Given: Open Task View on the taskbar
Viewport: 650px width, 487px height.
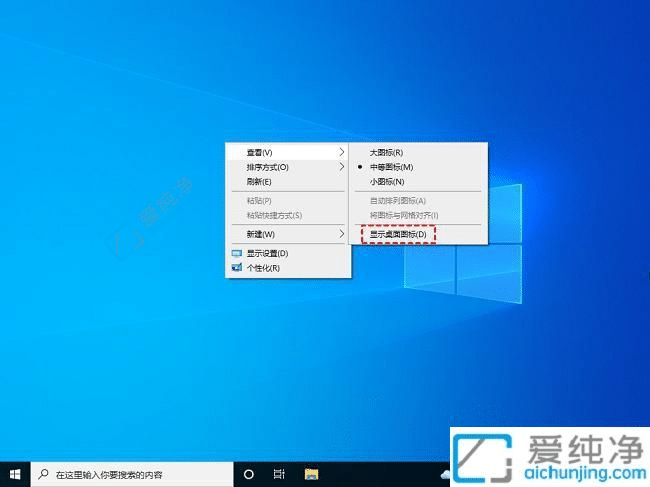Looking at the screenshot, I should (x=279, y=474).
